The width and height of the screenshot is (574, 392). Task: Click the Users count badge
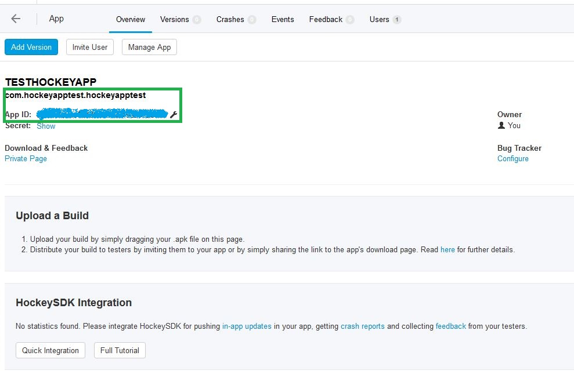tap(397, 19)
